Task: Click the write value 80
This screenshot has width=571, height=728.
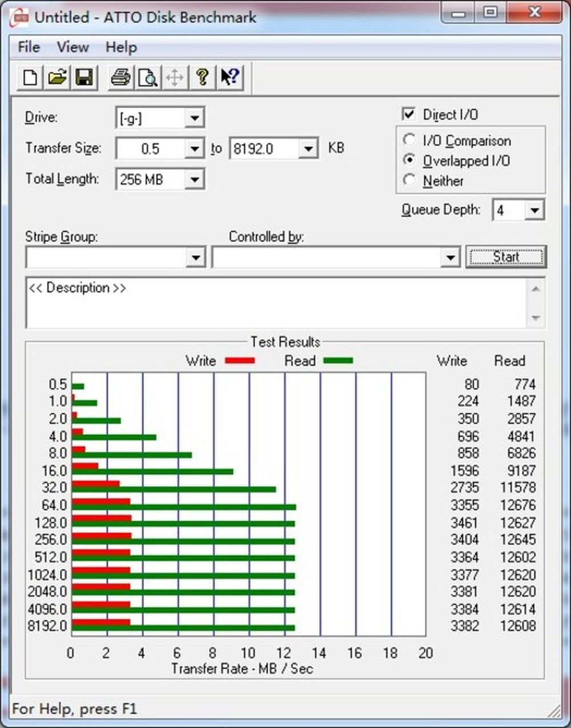Action: click(x=472, y=385)
